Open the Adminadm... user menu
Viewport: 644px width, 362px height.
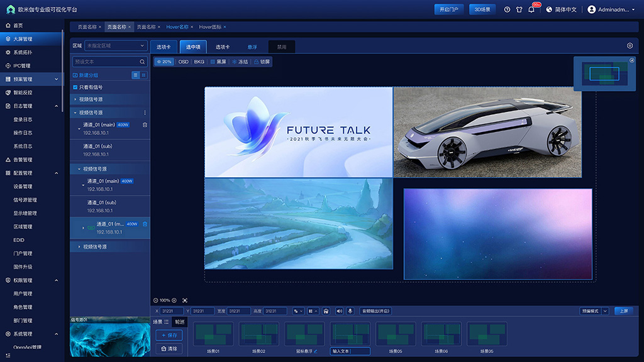coord(611,9)
